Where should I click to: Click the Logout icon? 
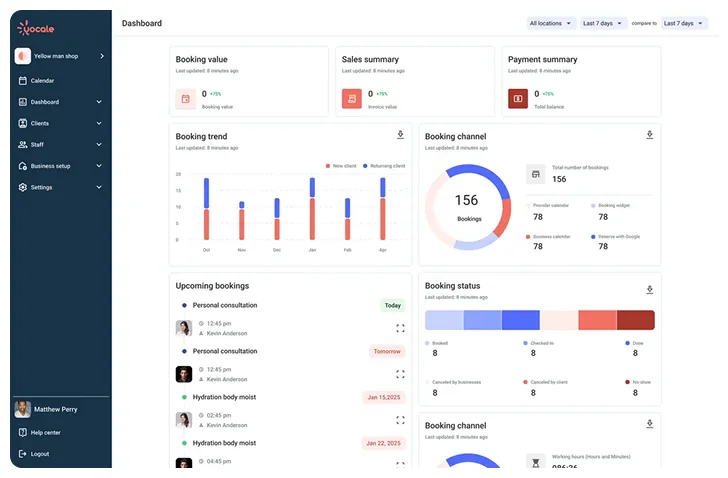pyautogui.click(x=22, y=454)
